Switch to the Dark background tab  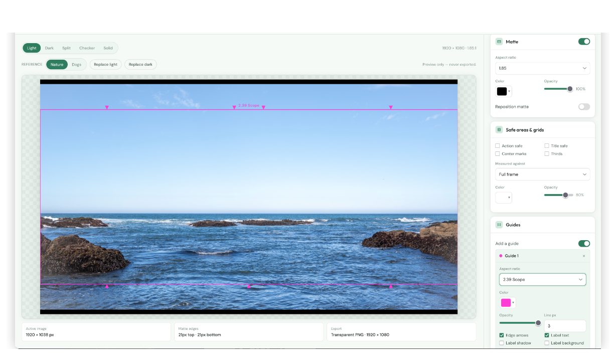pyautogui.click(x=49, y=48)
